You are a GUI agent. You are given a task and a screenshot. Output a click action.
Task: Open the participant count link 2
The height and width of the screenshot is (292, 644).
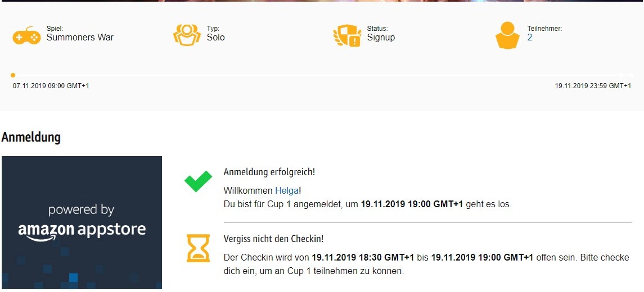point(530,37)
